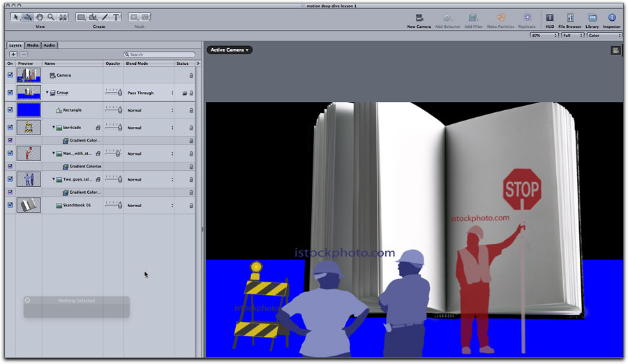Open Rectangle's Normal blend mode menu
The height and width of the screenshot is (364, 628).
pos(150,110)
